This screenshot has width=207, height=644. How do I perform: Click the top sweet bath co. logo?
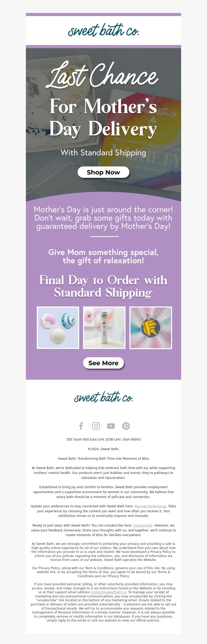(x=103, y=30)
